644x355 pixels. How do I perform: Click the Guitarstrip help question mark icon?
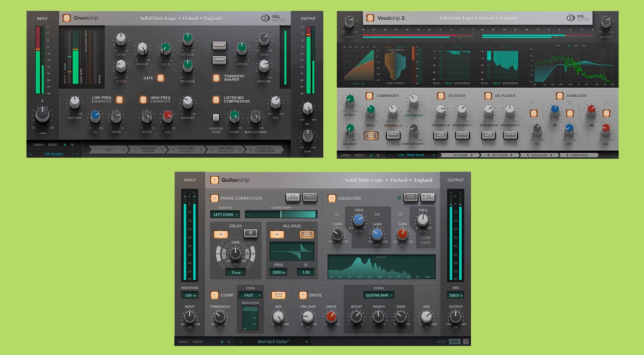click(x=465, y=342)
